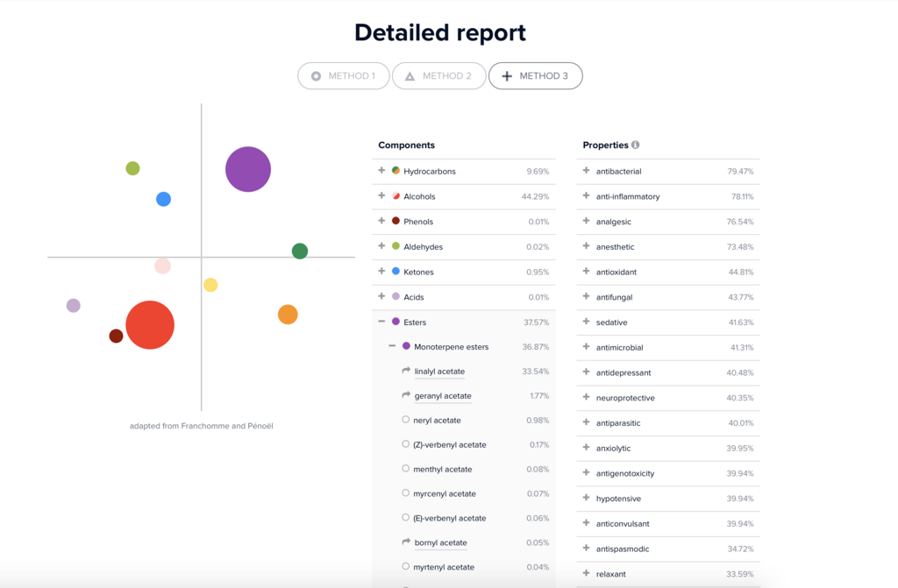The width and height of the screenshot is (898, 588).
Task: Expand the hypotensive property row
Action: 586,498
